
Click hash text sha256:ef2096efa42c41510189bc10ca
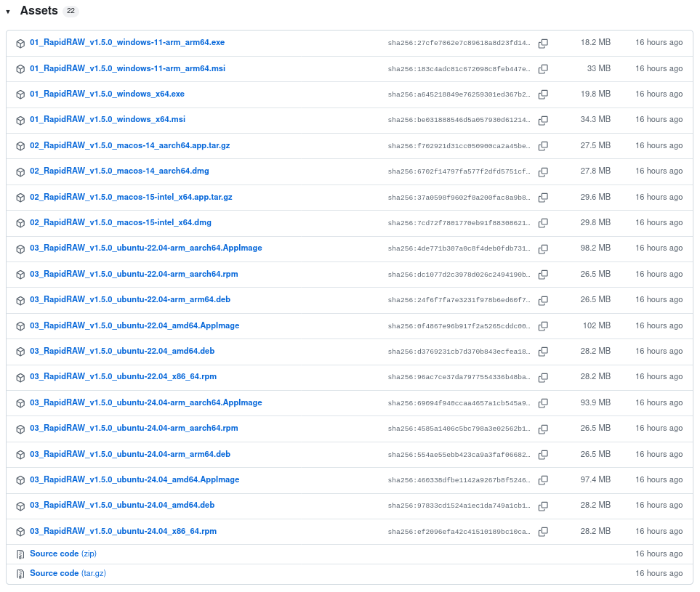(x=459, y=532)
